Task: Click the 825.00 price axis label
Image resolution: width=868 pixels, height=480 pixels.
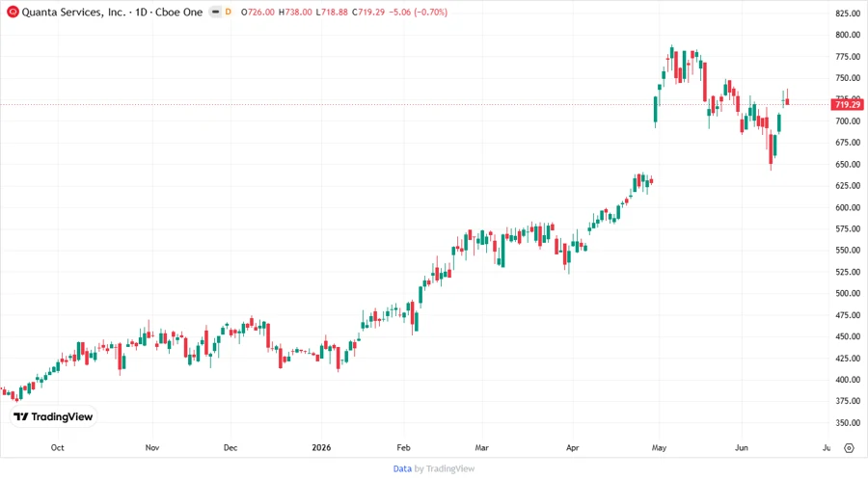Action: click(848, 13)
